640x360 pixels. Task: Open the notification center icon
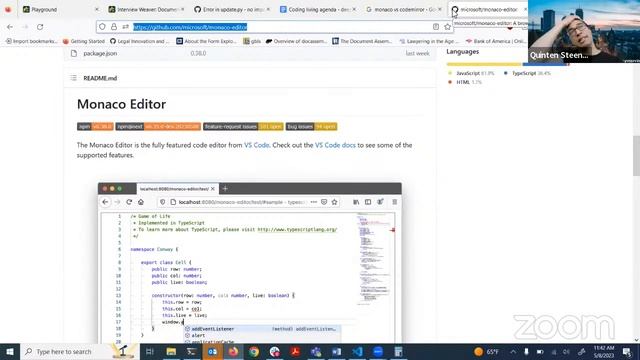(x=628, y=351)
